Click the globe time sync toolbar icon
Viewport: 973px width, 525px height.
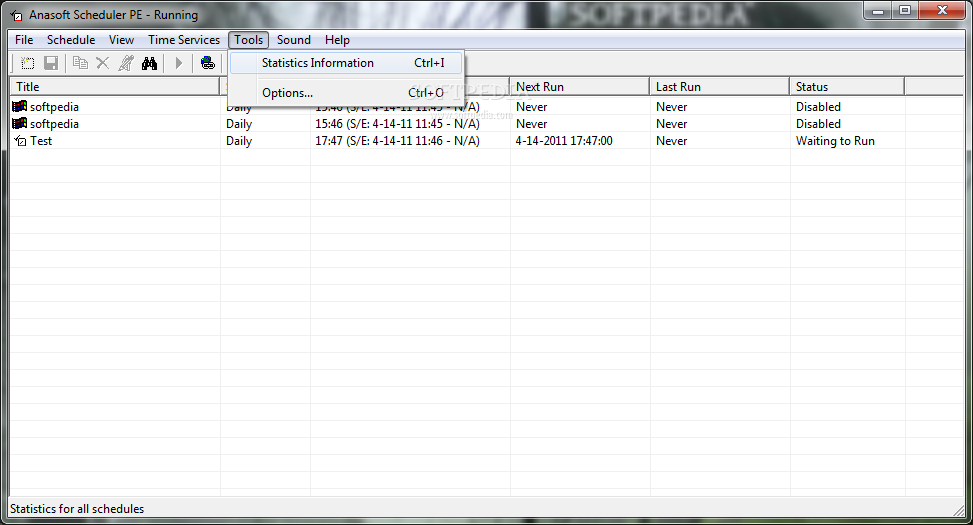tap(208, 63)
